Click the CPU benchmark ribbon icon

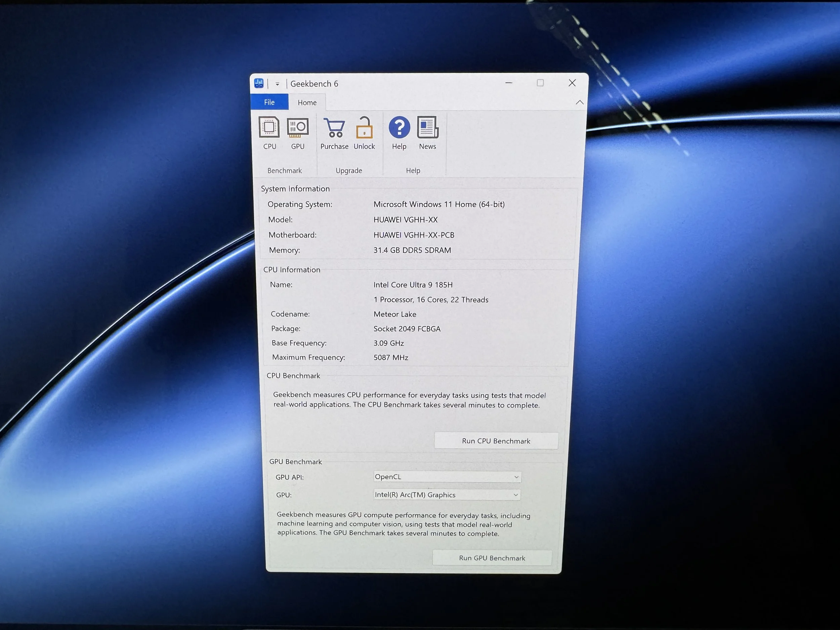(269, 128)
